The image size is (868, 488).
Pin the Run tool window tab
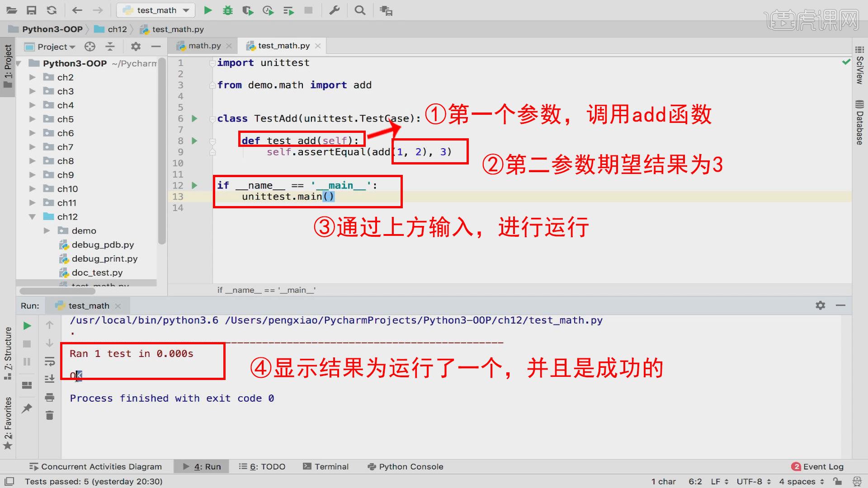click(x=27, y=408)
